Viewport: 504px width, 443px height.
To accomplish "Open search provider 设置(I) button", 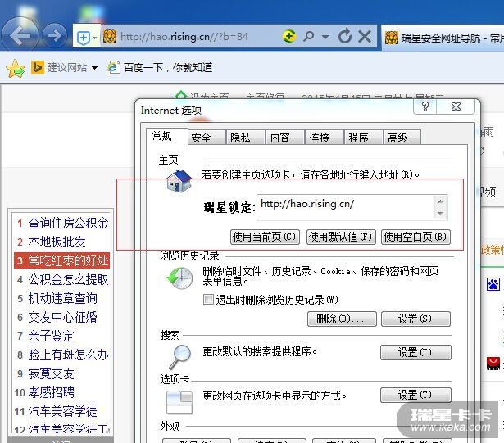I will (x=415, y=352).
